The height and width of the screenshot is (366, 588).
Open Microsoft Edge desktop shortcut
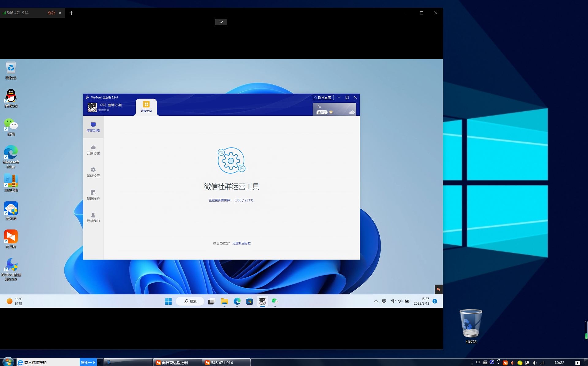(x=11, y=157)
